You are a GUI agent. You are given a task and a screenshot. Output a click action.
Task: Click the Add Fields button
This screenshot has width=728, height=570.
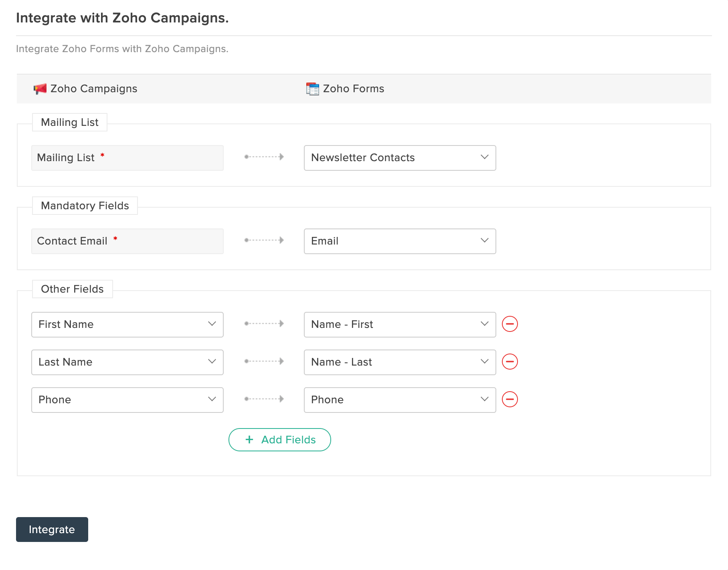pyautogui.click(x=280, y=440)
